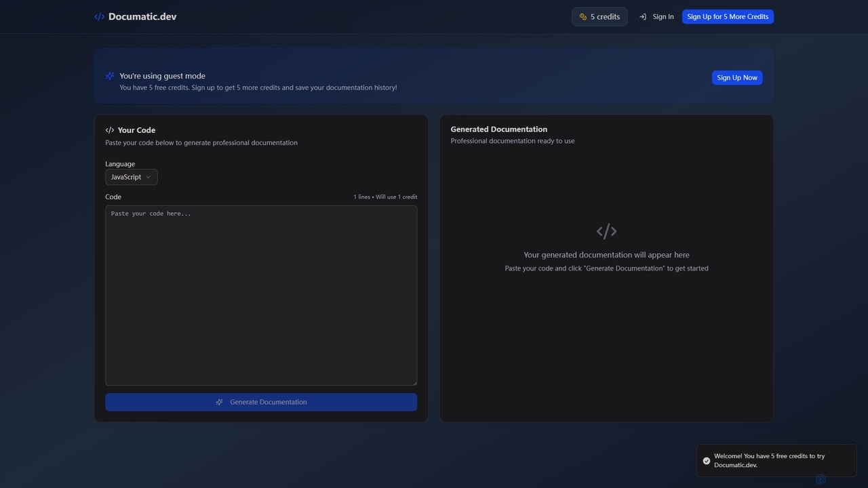Image resolution: width=868 pixels, height=488 pixels.
Task: Click the Documatic.dev code logo icon
Action: click(99, 17)
